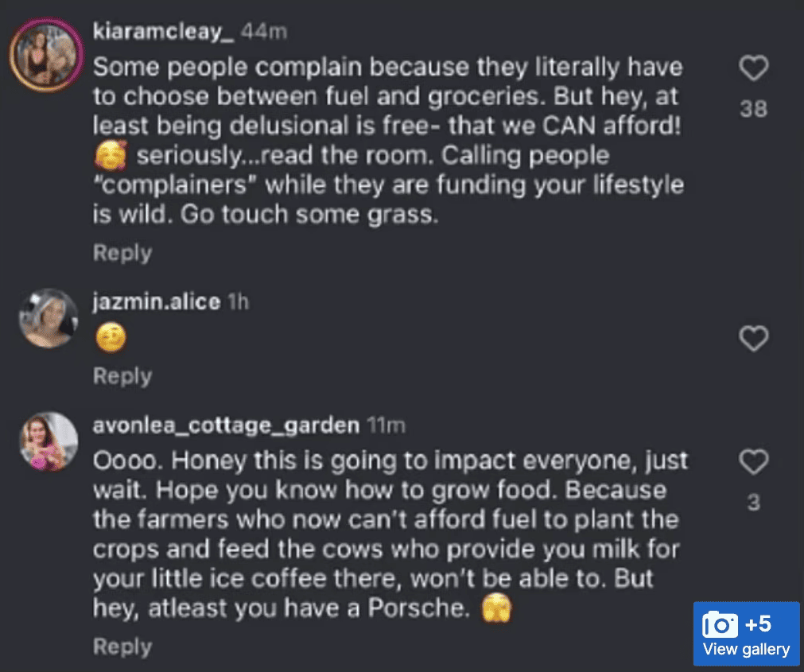Visit the jazmin.alice username link
The image size is (804, 672).
click(x=157, y=302)
